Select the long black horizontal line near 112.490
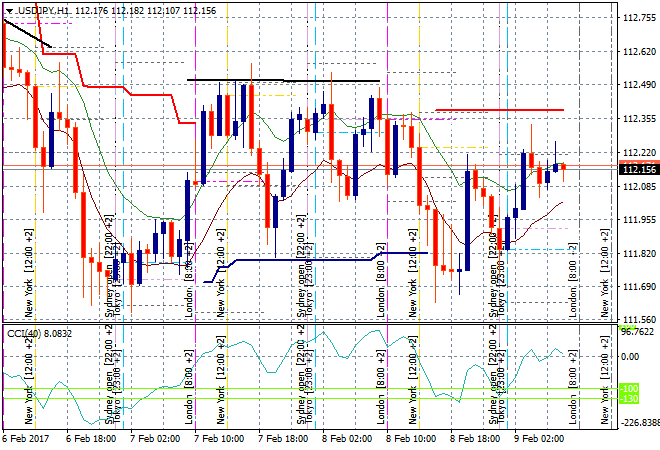Viewport: 660px width, 450px height. tap(283, 80)
